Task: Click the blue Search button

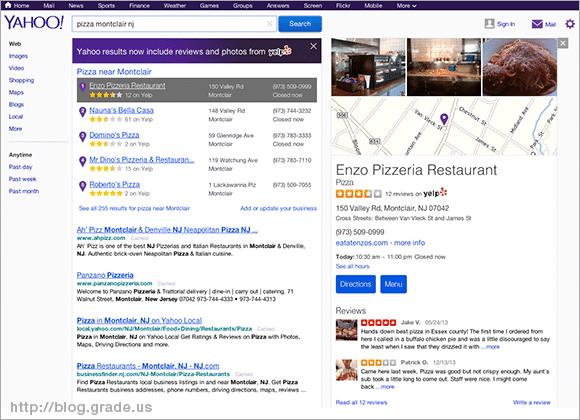Action: coord(300,24)
